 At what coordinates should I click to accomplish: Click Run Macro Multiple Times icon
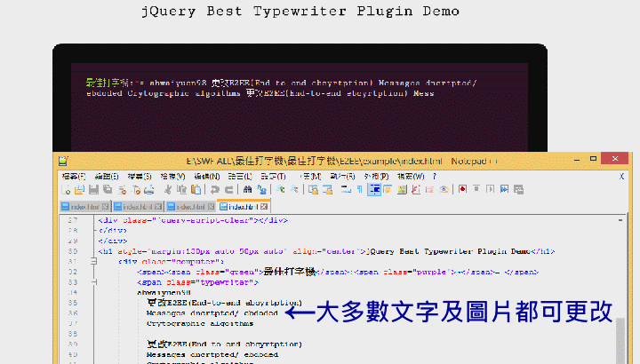[505, 189]
